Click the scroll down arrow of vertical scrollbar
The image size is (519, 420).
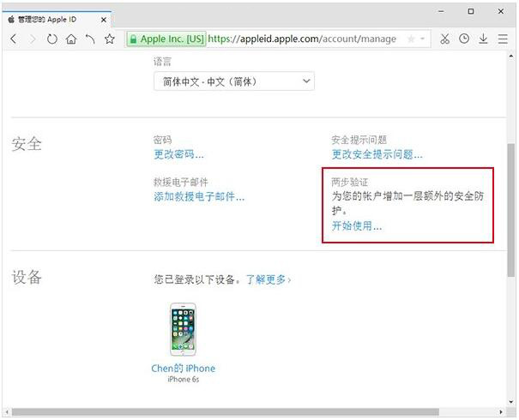pos(511,402)
